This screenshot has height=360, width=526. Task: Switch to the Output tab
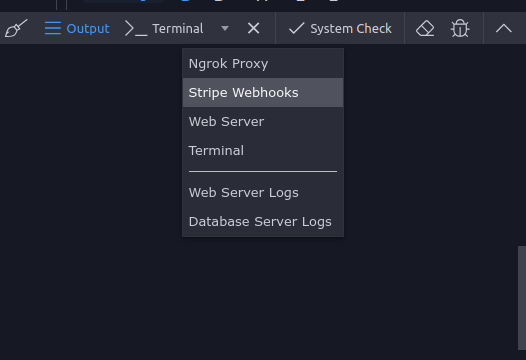pos(77,29)
